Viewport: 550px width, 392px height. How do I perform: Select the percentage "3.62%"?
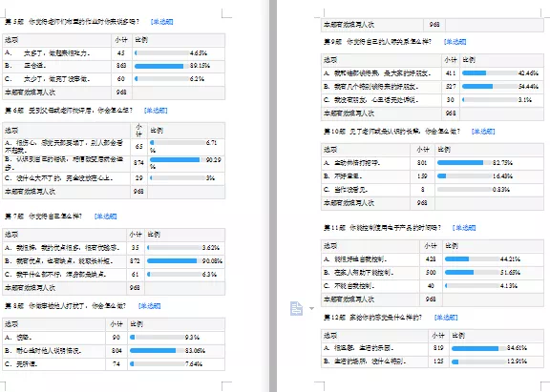point(211,248)
